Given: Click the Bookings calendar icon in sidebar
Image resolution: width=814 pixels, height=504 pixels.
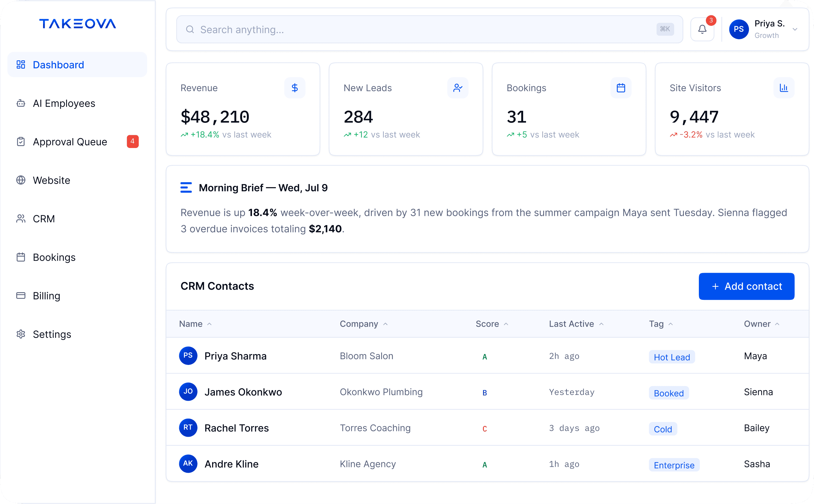Looking at the screenshot, I should (21, 257).
